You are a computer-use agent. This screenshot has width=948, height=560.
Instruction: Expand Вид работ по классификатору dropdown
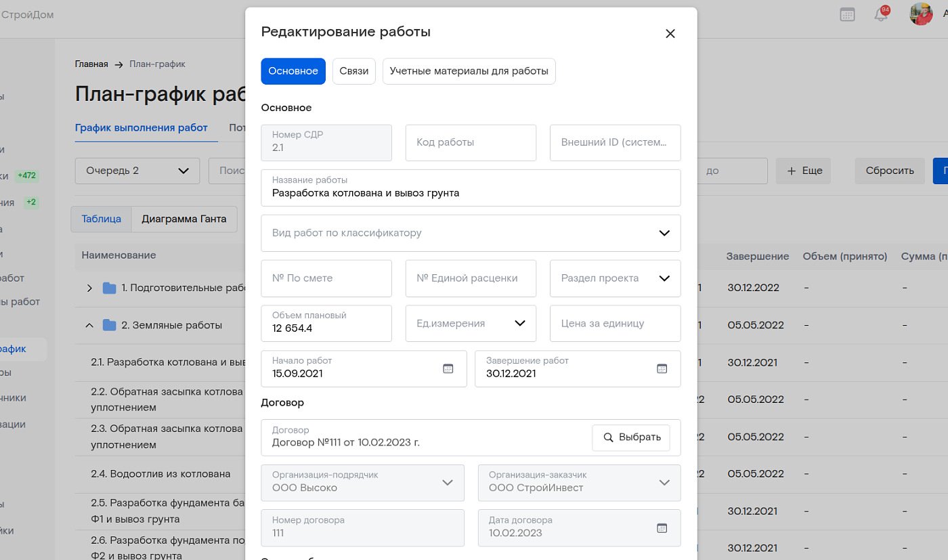[664, 233]
